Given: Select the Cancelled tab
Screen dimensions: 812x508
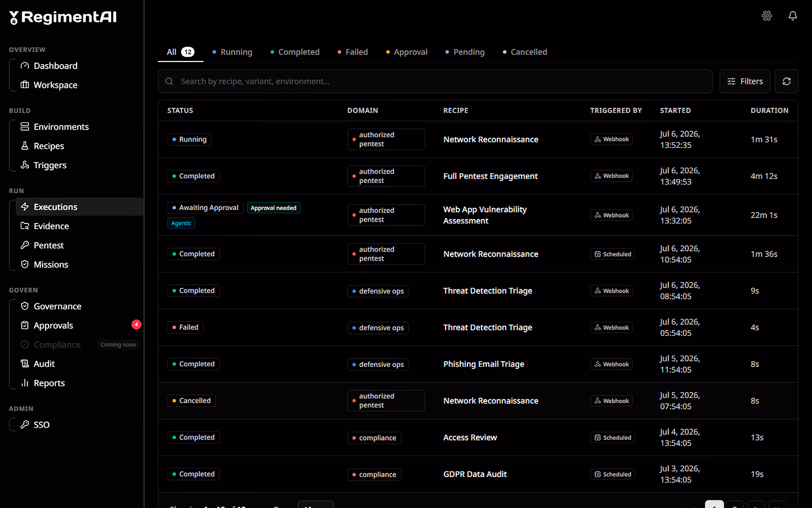Looking at the screenshot, I should click(525, 52).
